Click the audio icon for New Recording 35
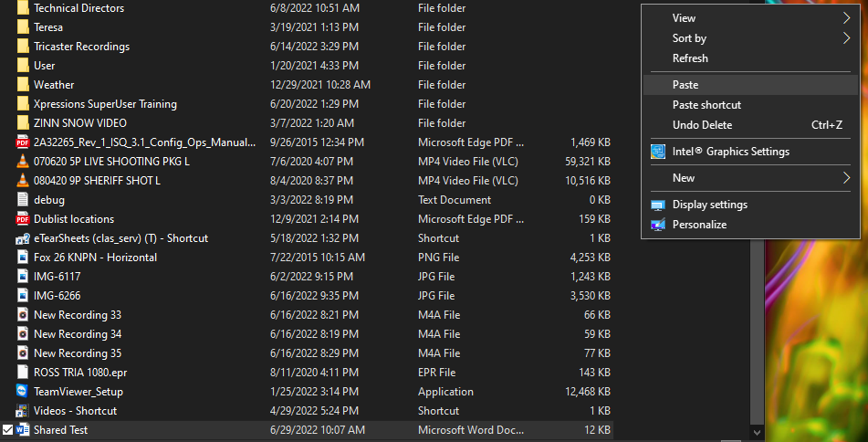The height and width of the screenshot is (442, 868). 23,353
